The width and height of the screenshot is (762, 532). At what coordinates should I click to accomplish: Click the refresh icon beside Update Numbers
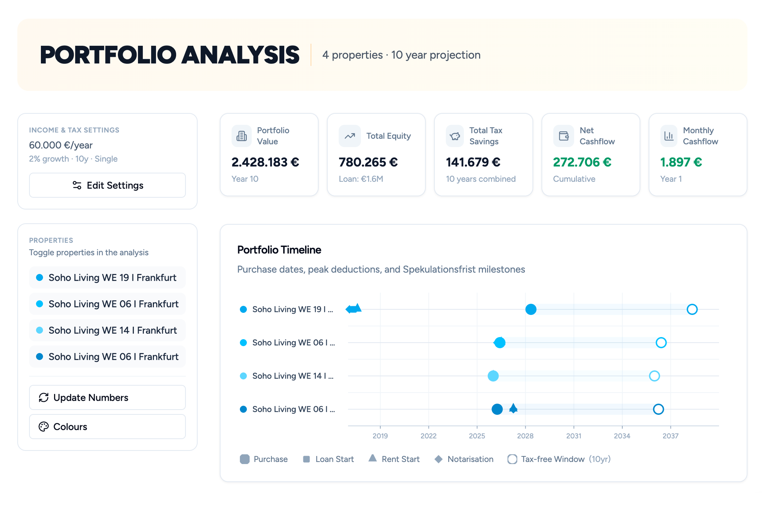click(44, 397)
